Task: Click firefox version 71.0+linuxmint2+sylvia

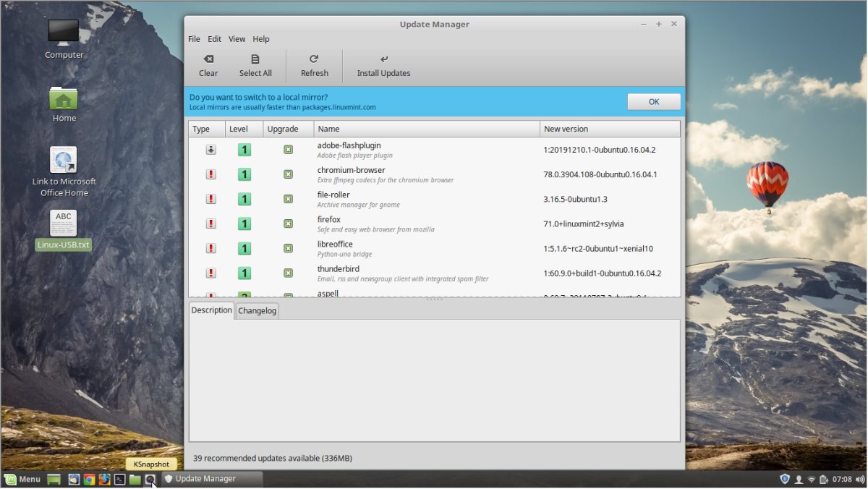Action: [584, 224]
